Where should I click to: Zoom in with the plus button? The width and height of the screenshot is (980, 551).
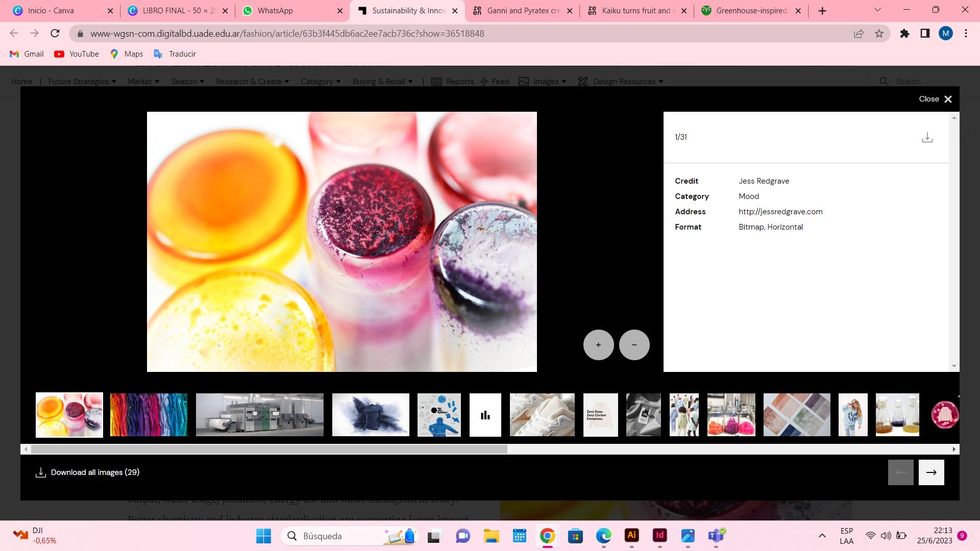[x=598, y=345]
